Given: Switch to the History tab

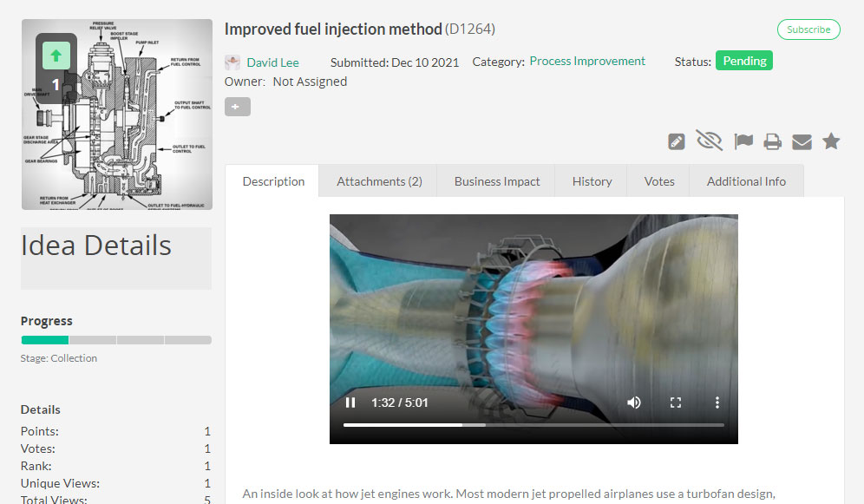Looking at the screenshot, I should click(x=592, y=181).
